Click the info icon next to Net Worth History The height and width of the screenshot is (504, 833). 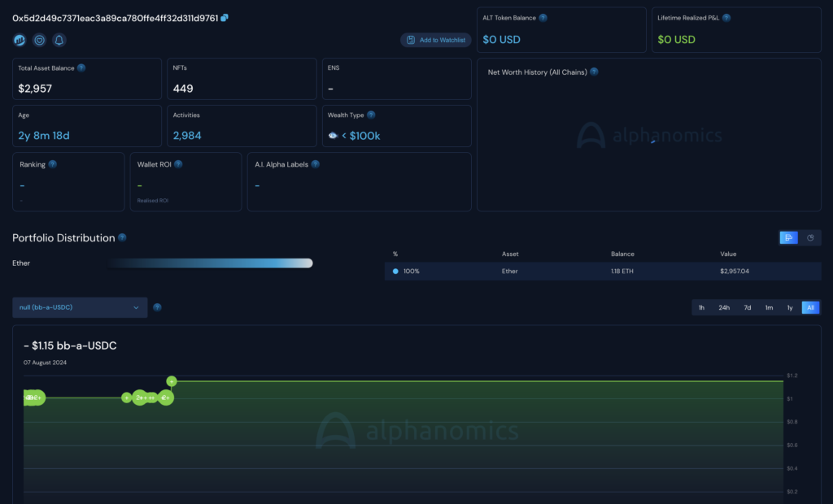coord(594,72)
